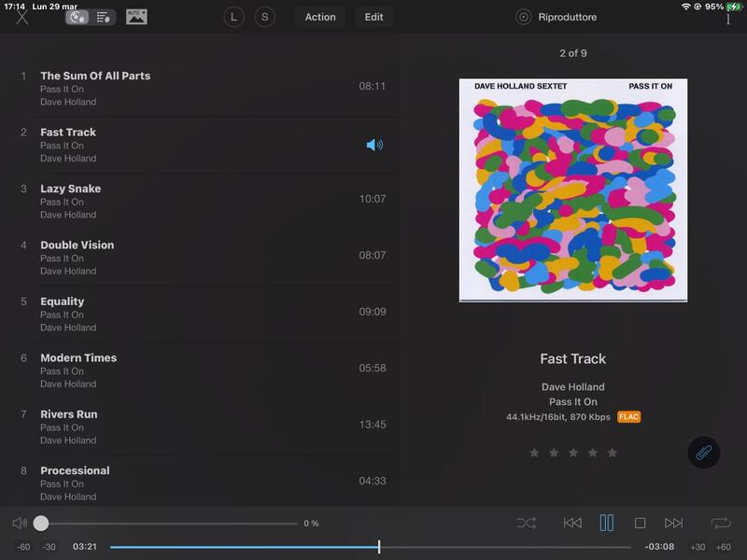This screenshot has height=560, width=747.
Task: Toggle repeat mode
Action: tap(720, 524)
